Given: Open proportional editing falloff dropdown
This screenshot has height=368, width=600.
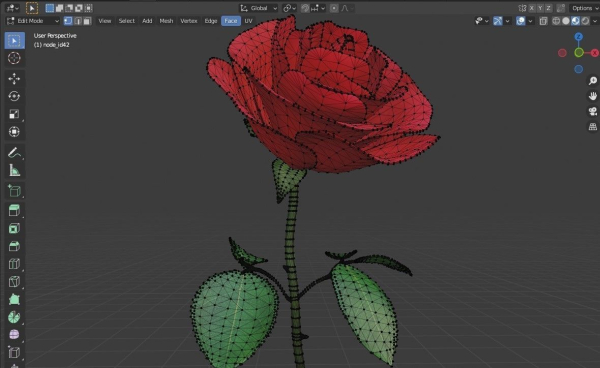Looking at the screenshot, I should (x=347, y=8).
